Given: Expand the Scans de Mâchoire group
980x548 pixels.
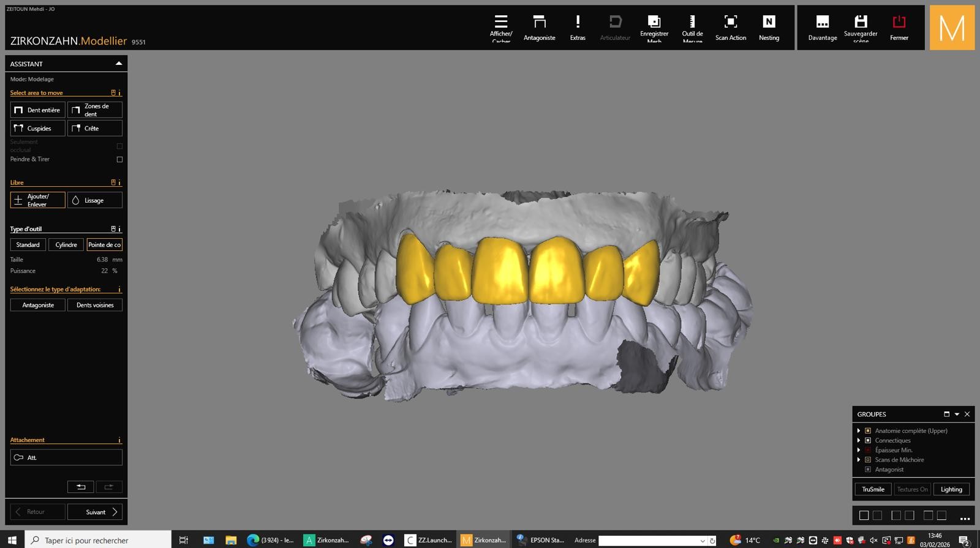Looking at the screenshot, I should tap(859, 460).
